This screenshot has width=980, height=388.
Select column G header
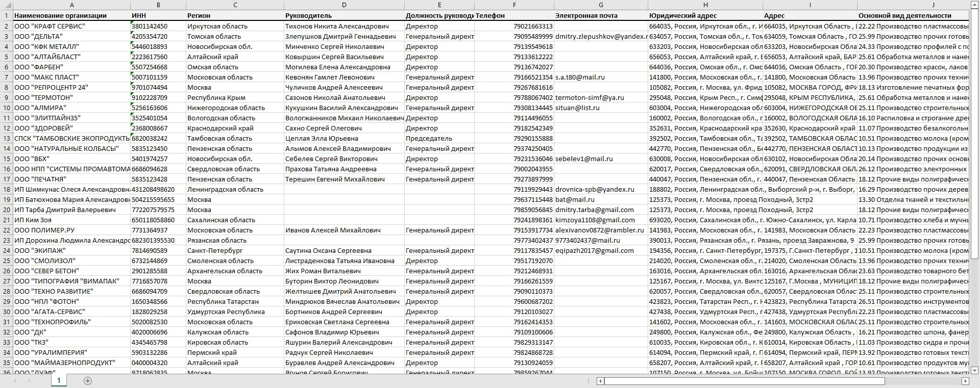coord(601,5)
